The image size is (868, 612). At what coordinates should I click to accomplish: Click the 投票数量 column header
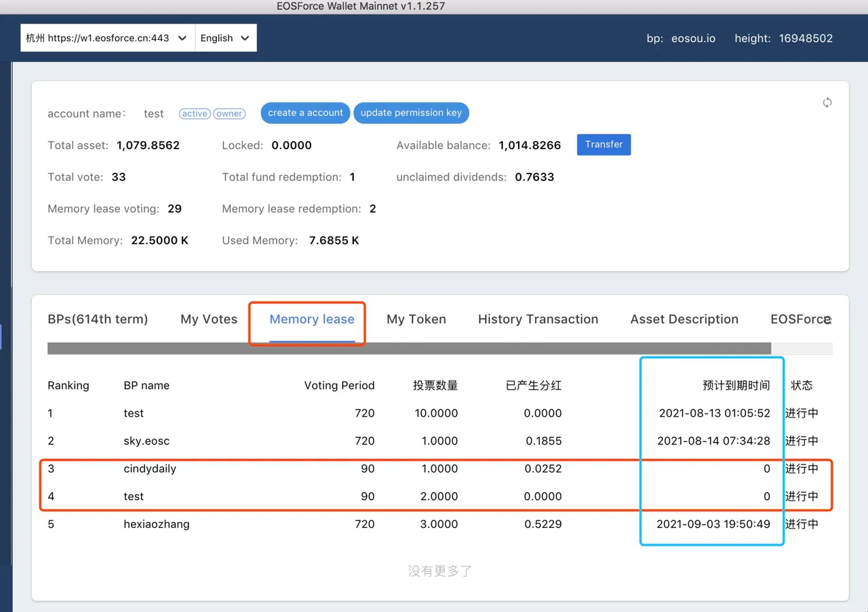[435, 385]
